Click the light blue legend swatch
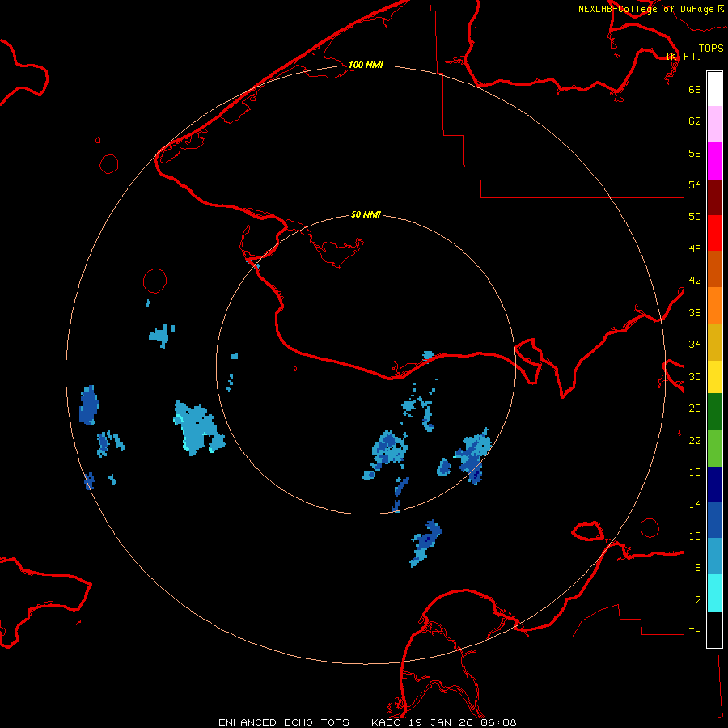 click(x=714, y=556)
